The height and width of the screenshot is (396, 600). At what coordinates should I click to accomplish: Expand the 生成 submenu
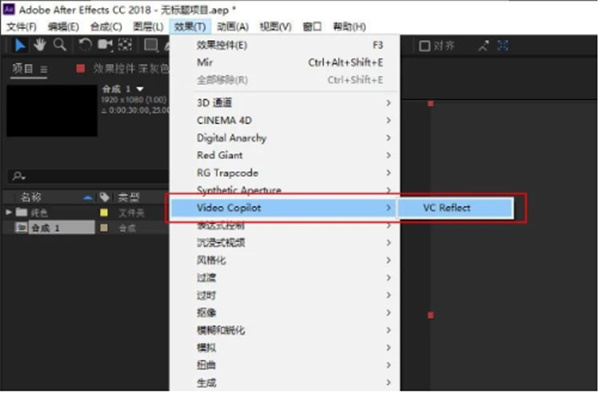point(285,383)
